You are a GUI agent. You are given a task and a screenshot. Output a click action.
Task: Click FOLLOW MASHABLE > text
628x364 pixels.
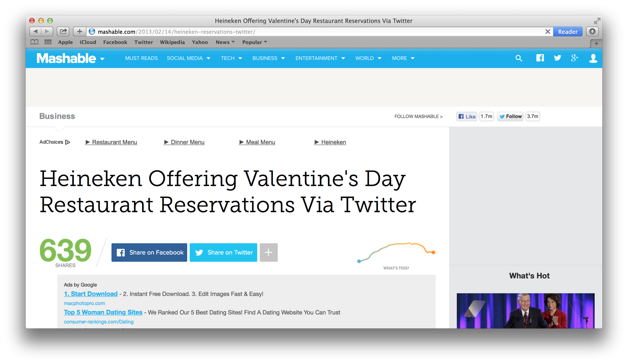pyautogui.click(x=418, y=116)
